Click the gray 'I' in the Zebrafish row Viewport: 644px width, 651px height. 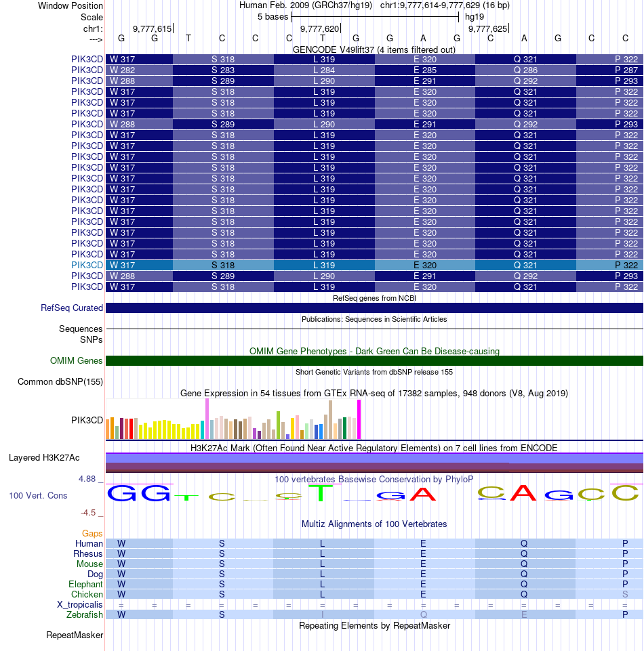pos(323,615)
